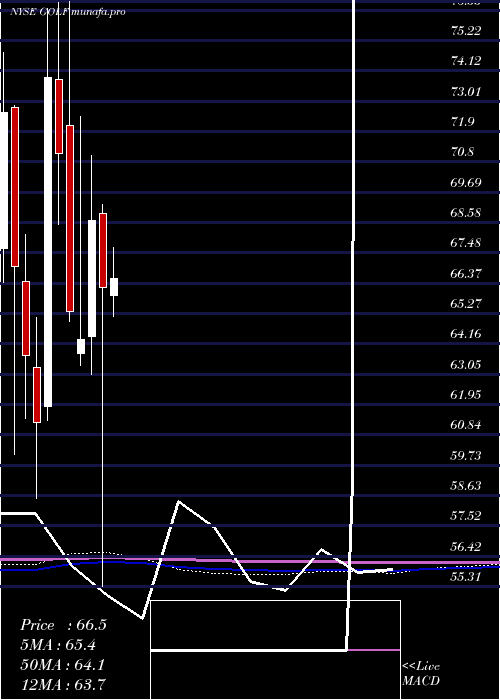The width and height of the screenshot is (500, 700).
Task: Click the 61.95 price label
Action: click(467, 395)
